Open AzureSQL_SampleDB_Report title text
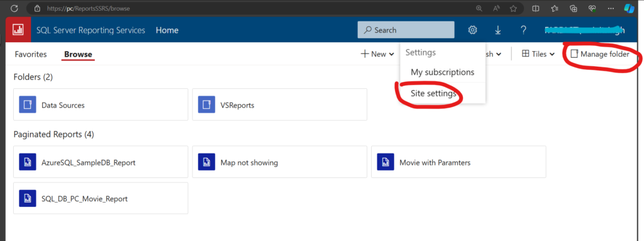The image size is (644, 241). tap(88, 163)
